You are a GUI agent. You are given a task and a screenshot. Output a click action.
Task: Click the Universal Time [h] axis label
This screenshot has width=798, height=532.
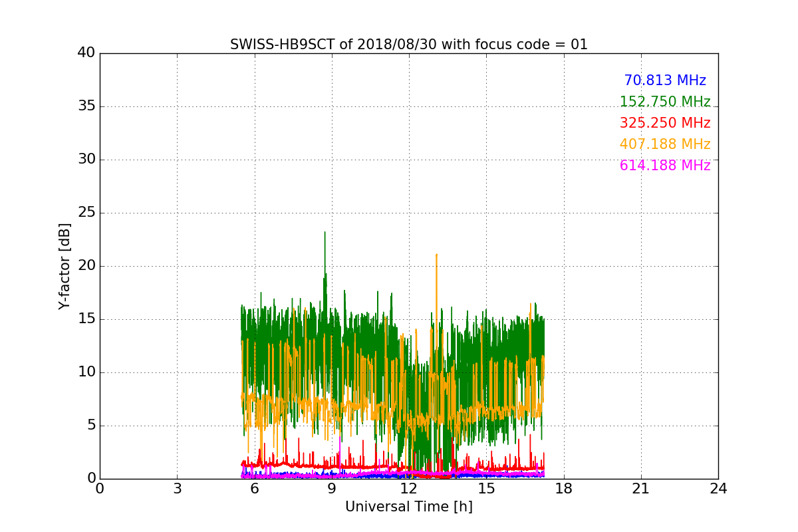point(409,507)
